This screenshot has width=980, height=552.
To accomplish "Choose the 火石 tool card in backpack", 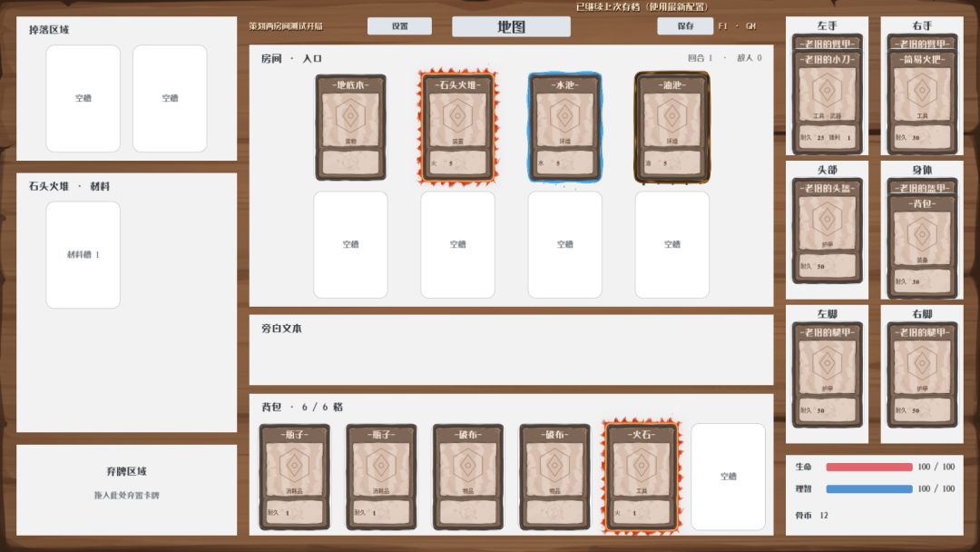I will 642,477.
